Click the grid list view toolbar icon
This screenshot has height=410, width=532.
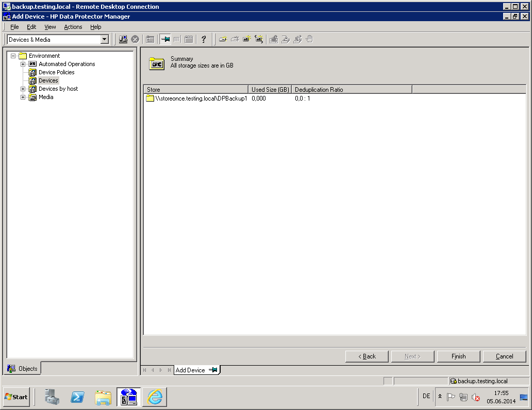point(177,39)
